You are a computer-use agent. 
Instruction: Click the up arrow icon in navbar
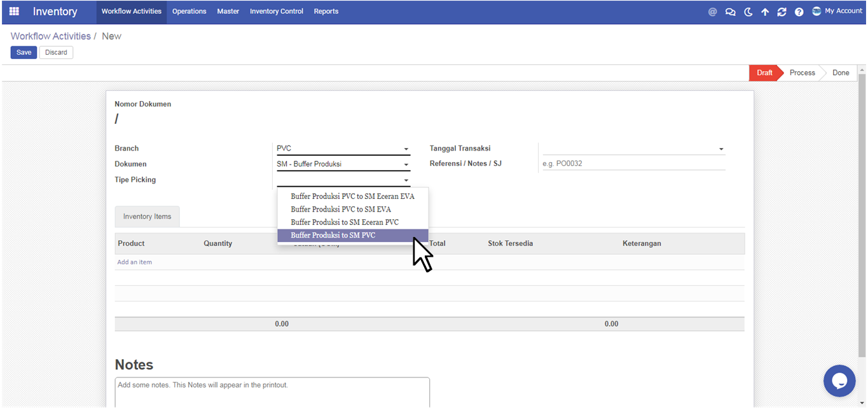click(765, 11)
